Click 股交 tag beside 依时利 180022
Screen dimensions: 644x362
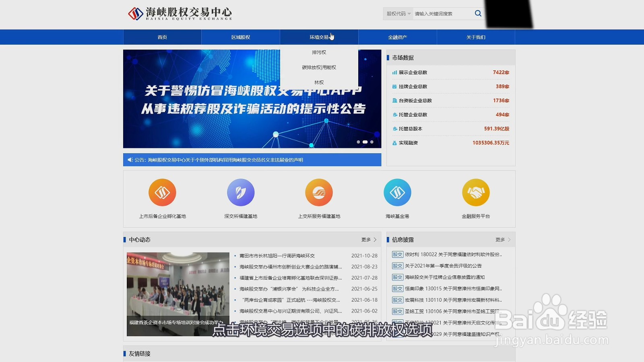(398, 255)
